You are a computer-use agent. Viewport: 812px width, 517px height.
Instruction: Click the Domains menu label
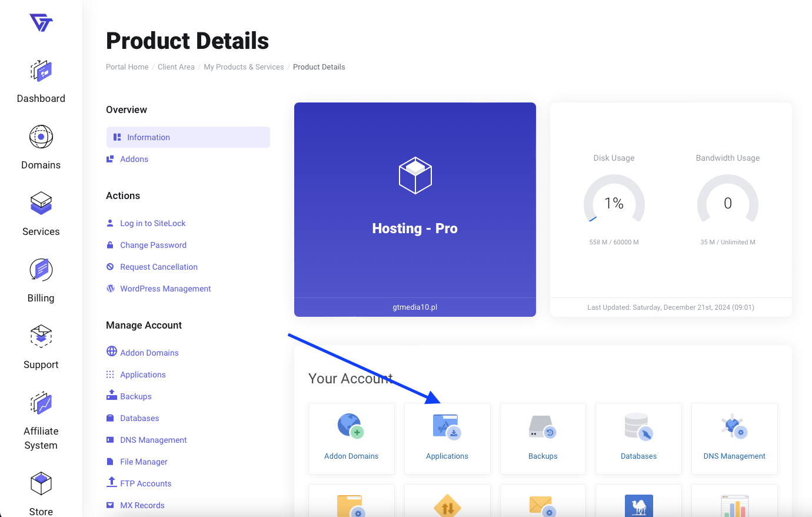point(41,165)
